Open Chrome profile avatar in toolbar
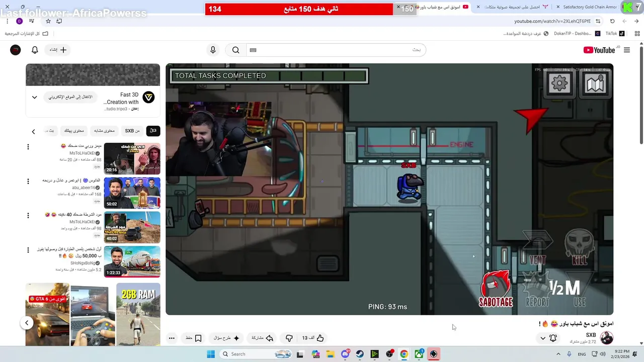Viewport: 644px width, 362px height. (x=19, y=21)
